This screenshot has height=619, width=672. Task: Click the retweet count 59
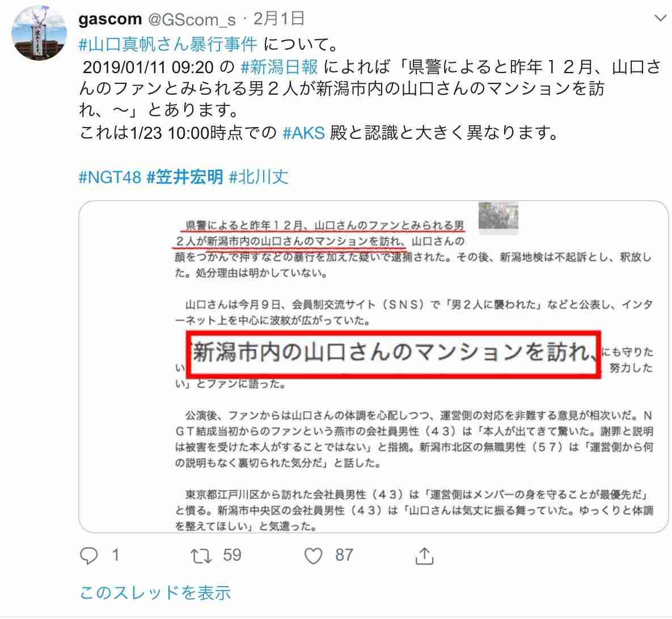tap(232, 555)
